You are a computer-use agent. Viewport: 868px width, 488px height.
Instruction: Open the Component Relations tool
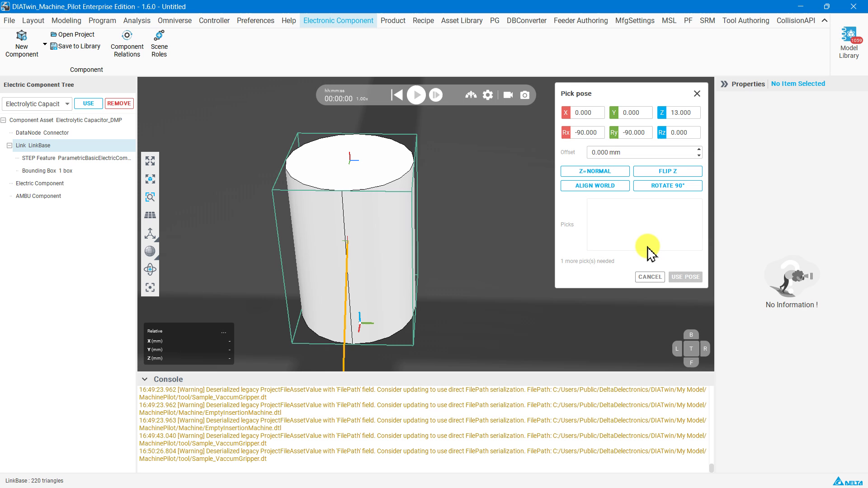(127, 44)
